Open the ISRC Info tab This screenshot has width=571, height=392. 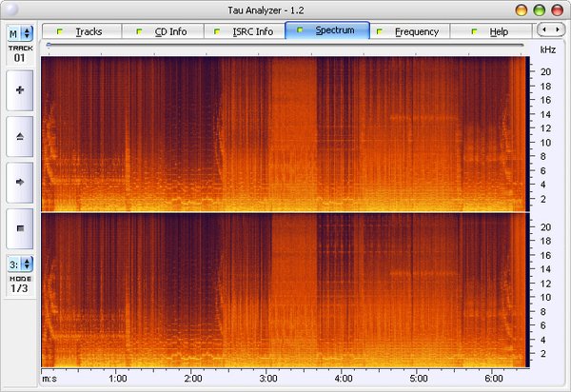click(x=245, y=31)
